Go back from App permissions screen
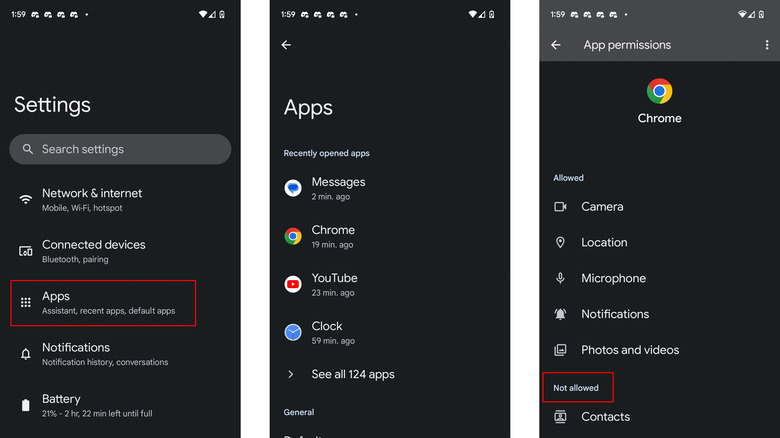Image resolution: width=780 pixels, height=438 pixels. click(x=556, y=45)
